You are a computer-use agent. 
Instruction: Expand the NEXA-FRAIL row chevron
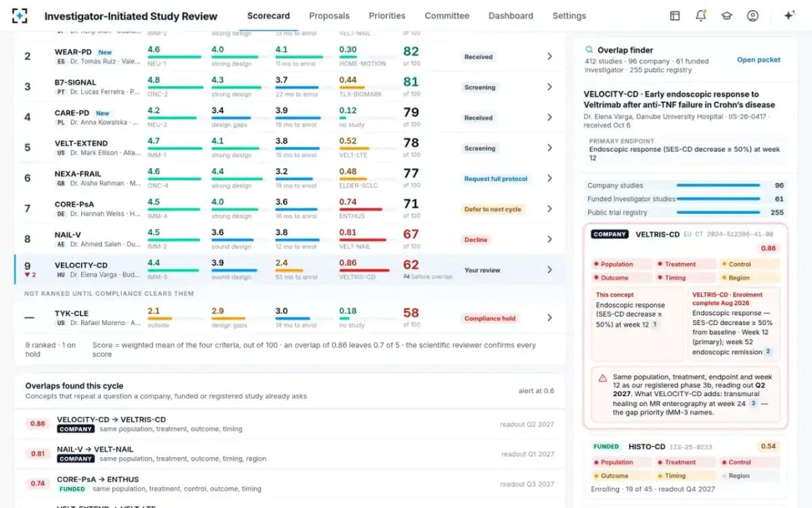549,179
